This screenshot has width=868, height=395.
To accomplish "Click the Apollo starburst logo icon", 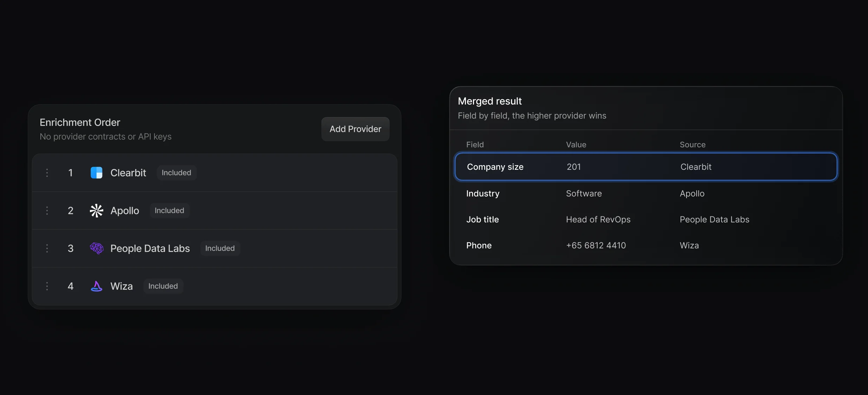I will (x=96, y=210).
